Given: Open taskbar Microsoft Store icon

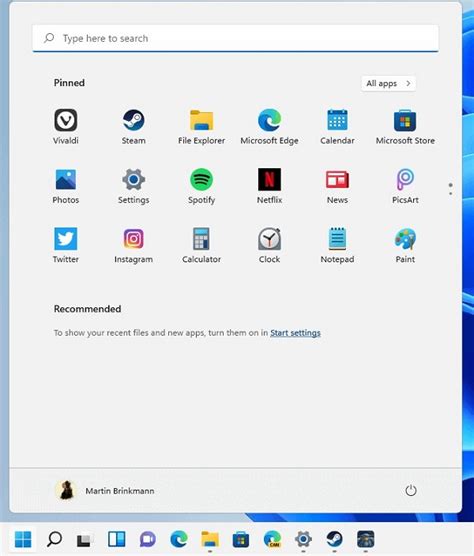Looking at the screenshot, I should pos(241,539).
